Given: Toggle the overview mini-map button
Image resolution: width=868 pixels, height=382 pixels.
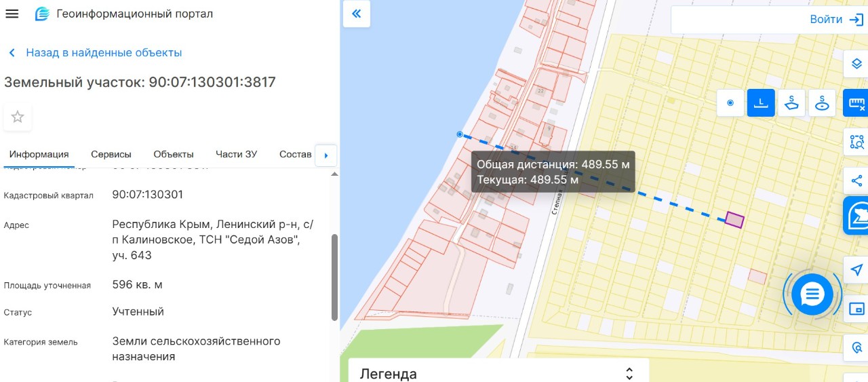Looking at the screenshot, I should [x=856, y=309].
